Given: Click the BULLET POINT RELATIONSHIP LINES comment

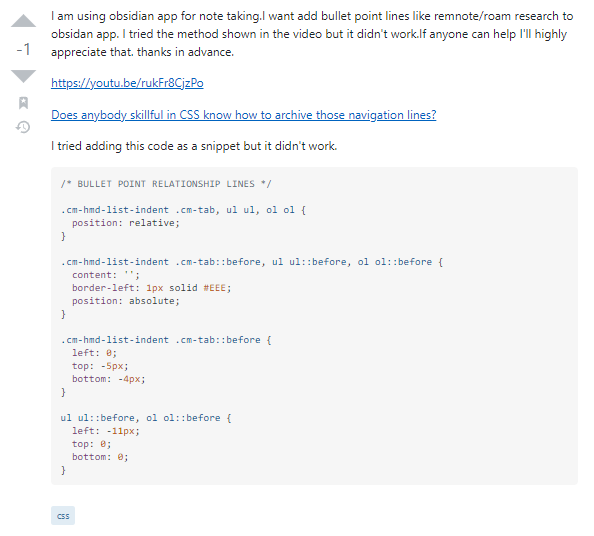Looking at the screenshot, I should (166, 184).
